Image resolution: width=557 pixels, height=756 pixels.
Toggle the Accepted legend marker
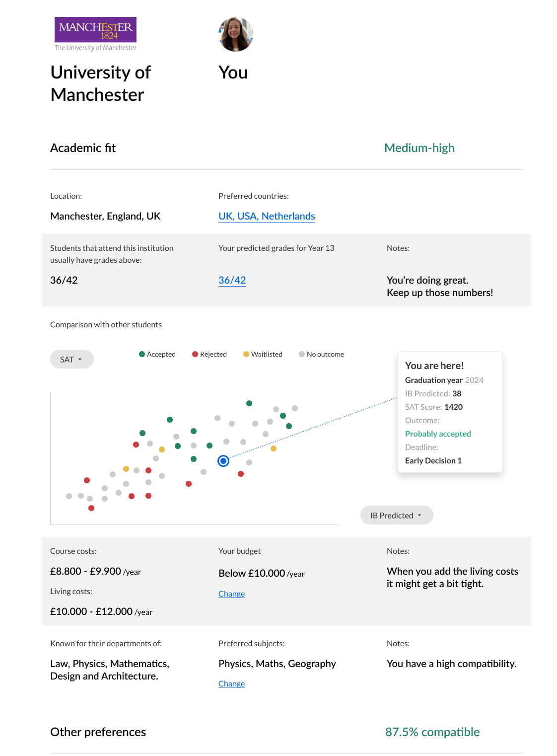coord(142,354)
